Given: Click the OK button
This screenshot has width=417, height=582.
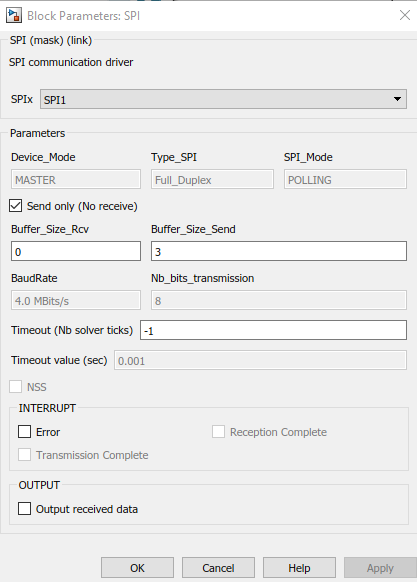Looking at the screenshot, I should pyautogui.click(x=137, y=568).
